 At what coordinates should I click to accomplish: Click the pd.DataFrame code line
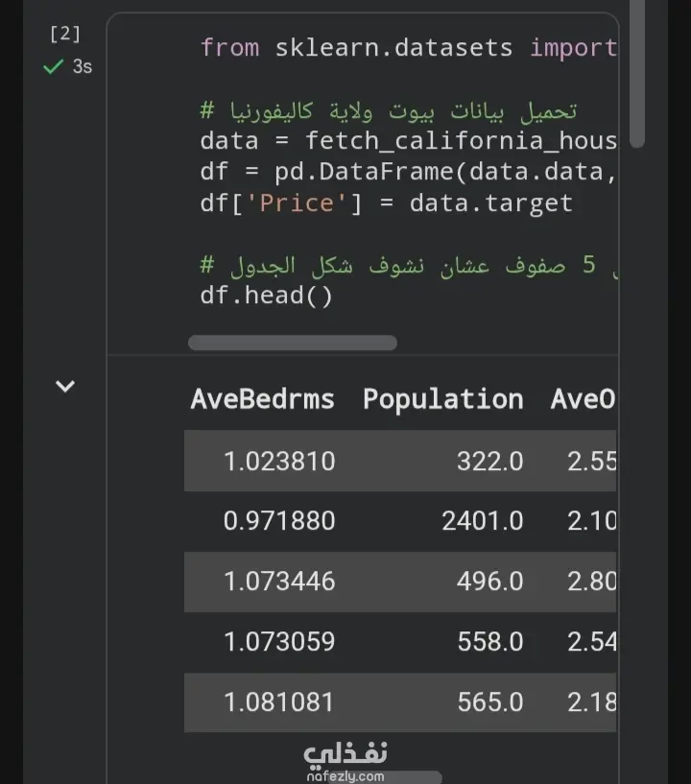pyautogui.click(x=409, y=172)
